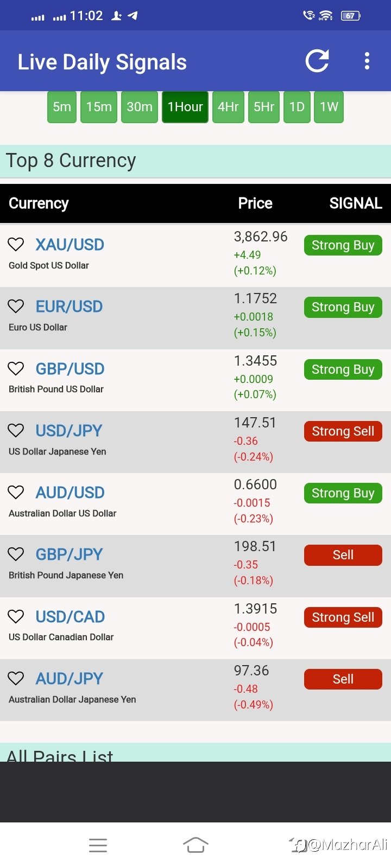Mark GBP/USD as favorite
Screen dimensions: 391x868
pyautogui.click(x=16, y=369)
